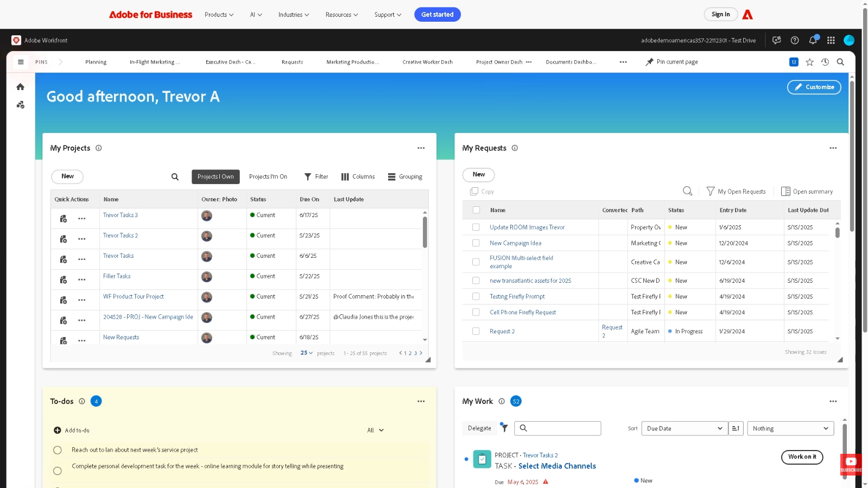Expand the Resources menu dropdown
Screen dimensions: 868x488
(x=341, y=15)
